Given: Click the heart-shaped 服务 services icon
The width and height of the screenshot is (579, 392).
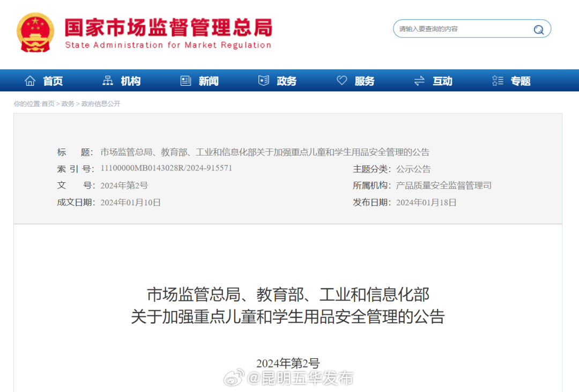Looking at the screenshot, I should tap(342, 80).
